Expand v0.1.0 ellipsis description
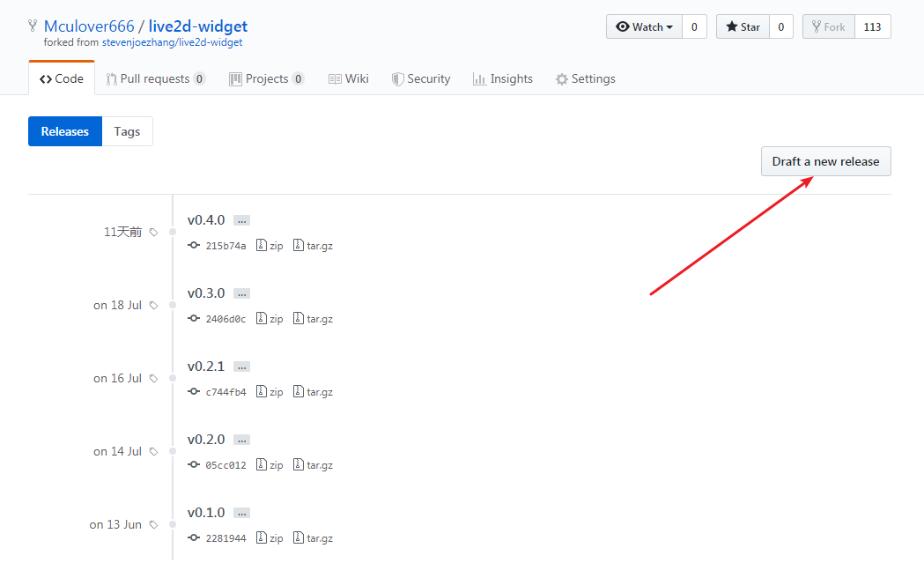924x563 pixels. (x=241, y=513)
